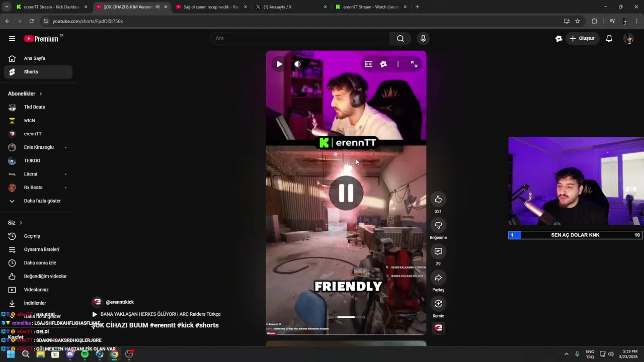The height and width of the screenshot is (362, 644).
Task: Open OBS Studio from the taskbar
Action: 129,354
